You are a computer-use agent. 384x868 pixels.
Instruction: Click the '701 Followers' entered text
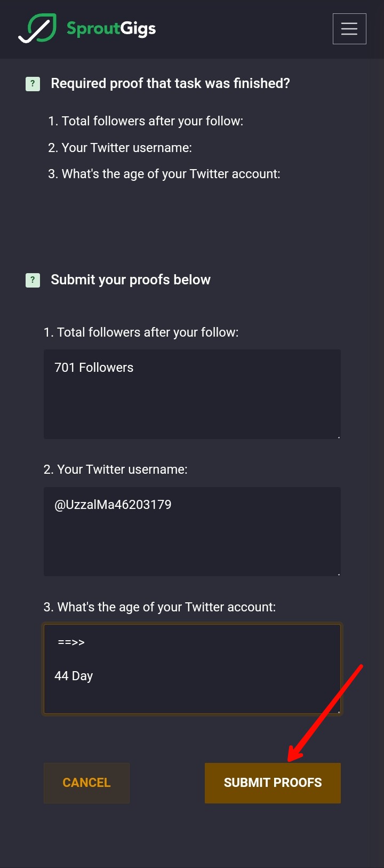[94, 368]
